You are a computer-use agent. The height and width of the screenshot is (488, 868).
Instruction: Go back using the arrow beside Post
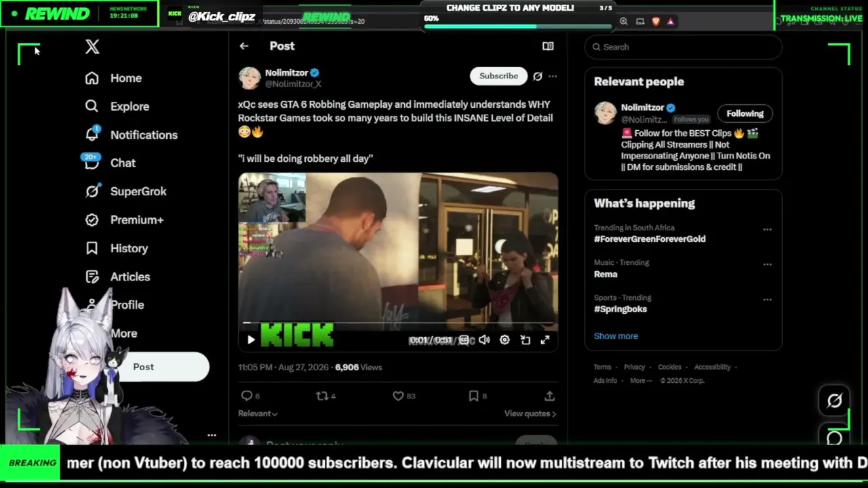click(244, 46)
